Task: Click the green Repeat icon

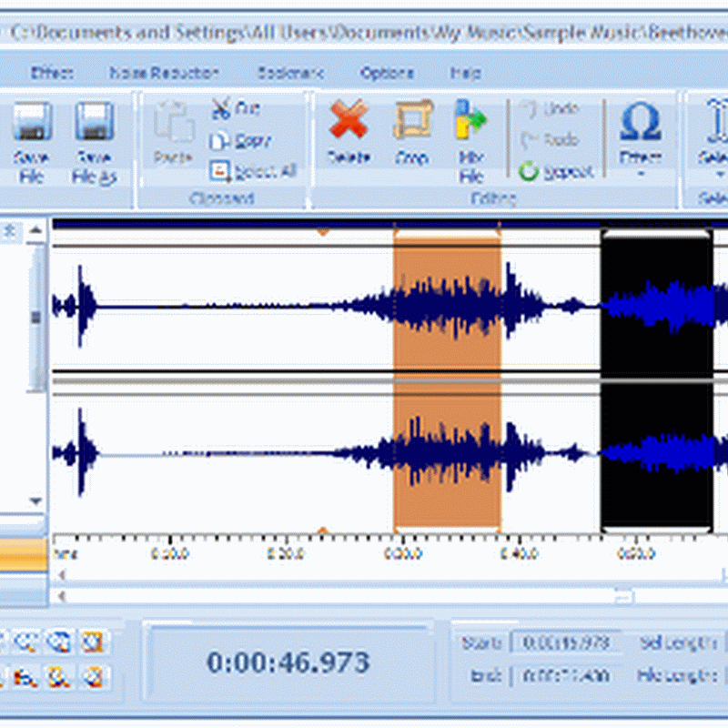Action: click(x=529, y=170)
